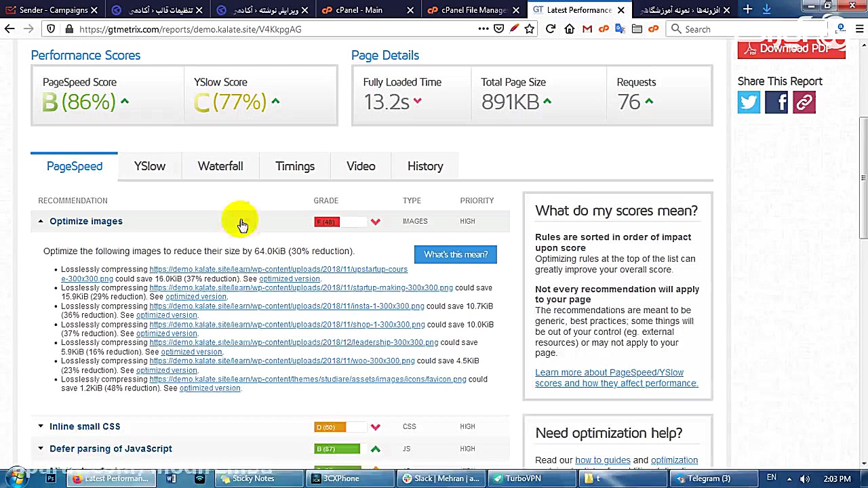Open Slack from the taskbar

pyautogui.click(x=441, y=479)
